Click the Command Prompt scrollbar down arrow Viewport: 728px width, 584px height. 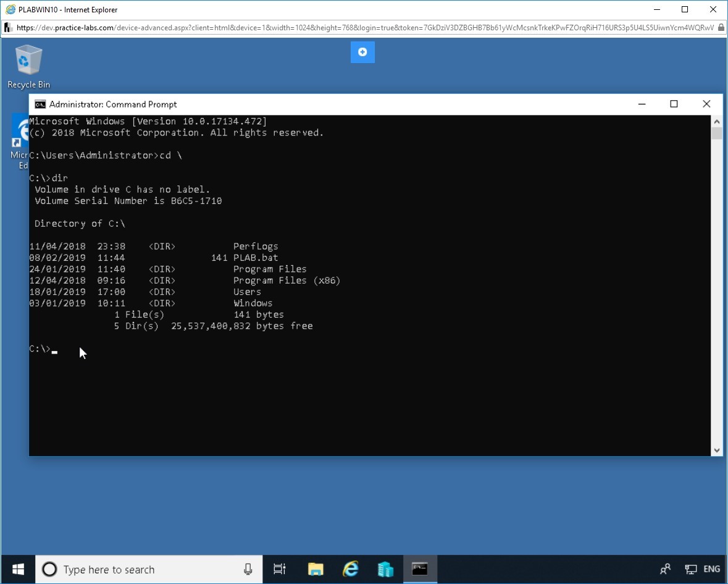[x=716, y=451]
